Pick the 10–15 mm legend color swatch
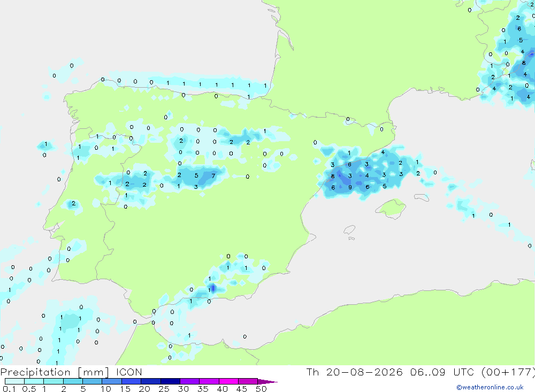The width and height of the screenshot is (535, 392). [x=112, y=381]
